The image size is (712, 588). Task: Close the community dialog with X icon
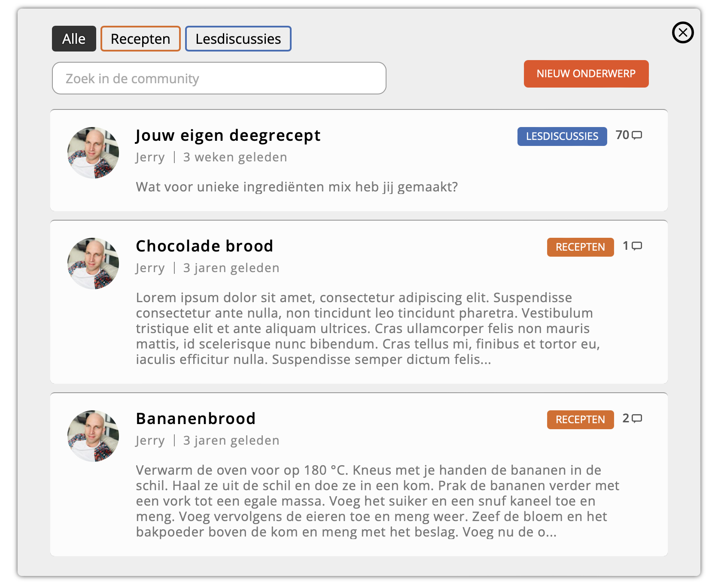683,33
